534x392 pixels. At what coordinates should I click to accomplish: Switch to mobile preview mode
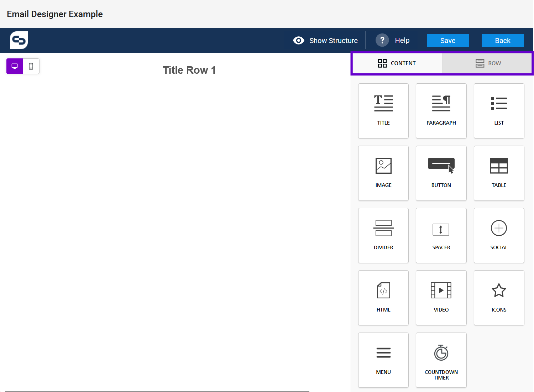pos(31,66)
